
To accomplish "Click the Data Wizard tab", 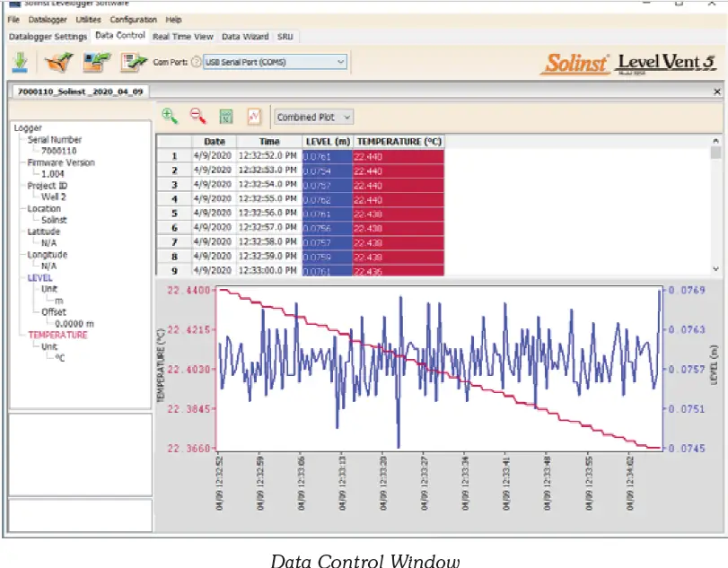I will click(x=244, y=36).
